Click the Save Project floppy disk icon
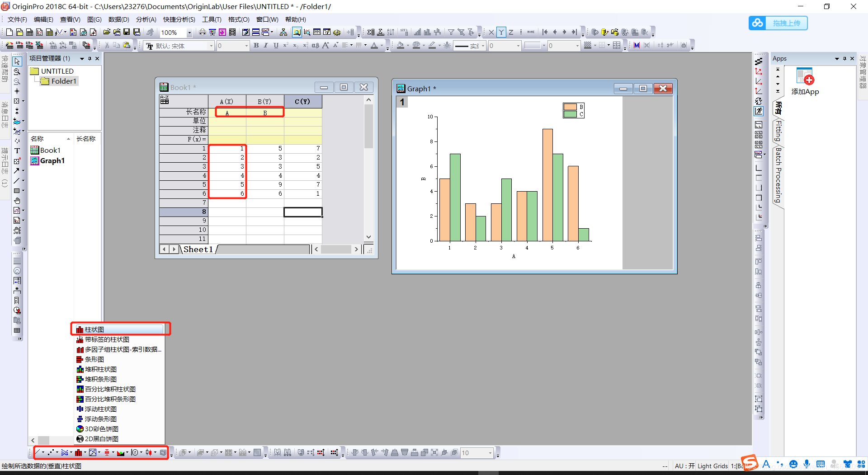868x475 pixels. [127, 32]
